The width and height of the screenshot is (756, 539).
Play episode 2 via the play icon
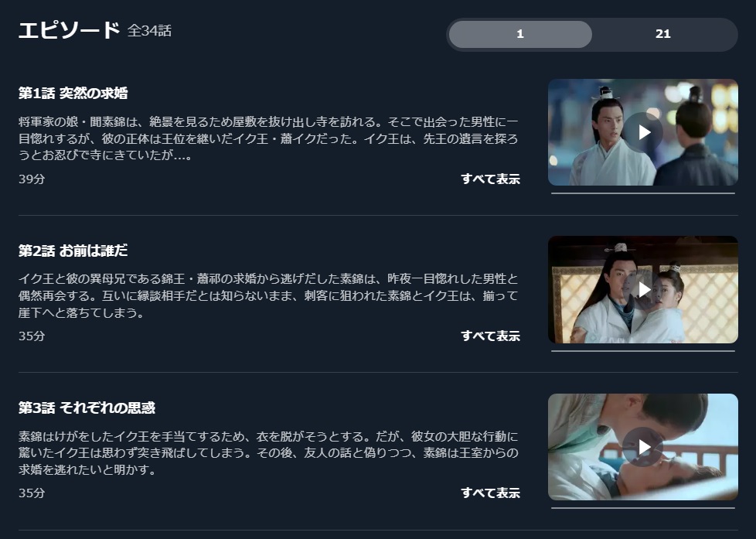pos(643,289)
